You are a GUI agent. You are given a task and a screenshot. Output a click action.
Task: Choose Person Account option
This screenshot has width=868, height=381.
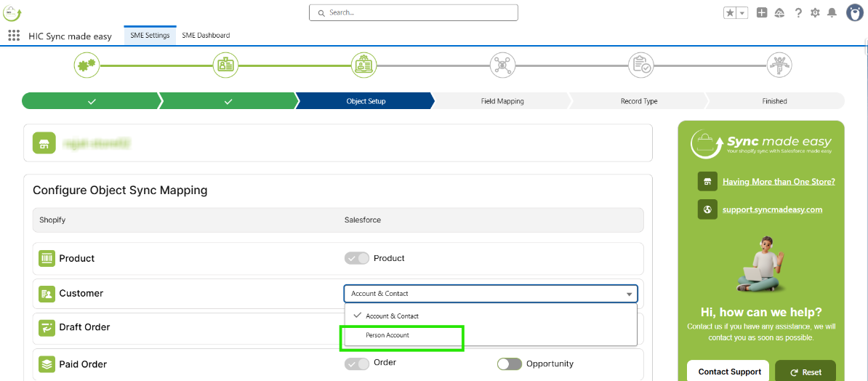[491, 335]
